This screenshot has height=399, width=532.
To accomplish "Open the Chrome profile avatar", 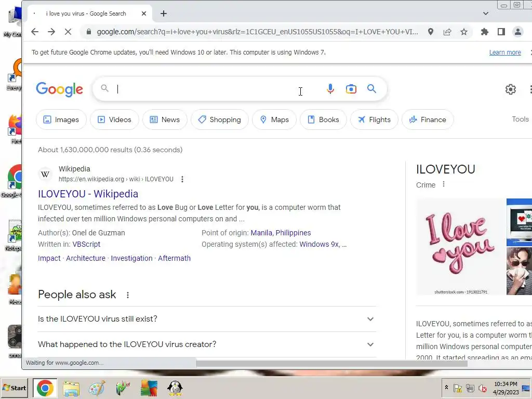I will 518,32.
